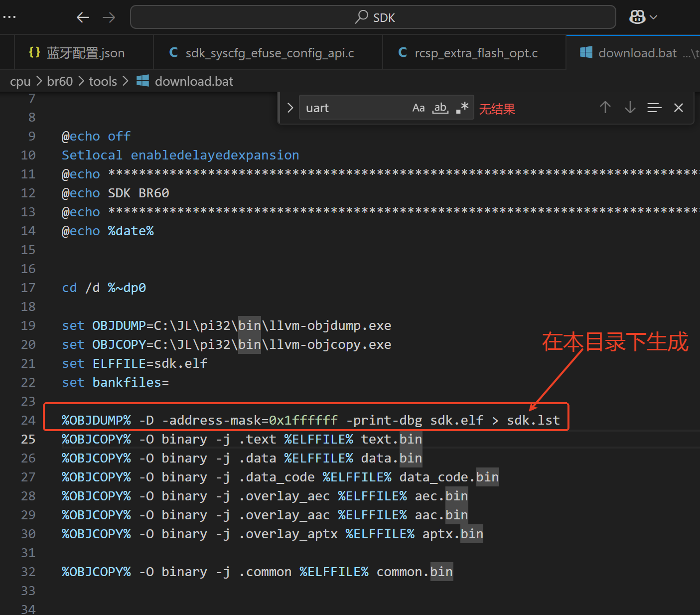
Task: Go back with the left arrow
Action: [x=83, y=17]
